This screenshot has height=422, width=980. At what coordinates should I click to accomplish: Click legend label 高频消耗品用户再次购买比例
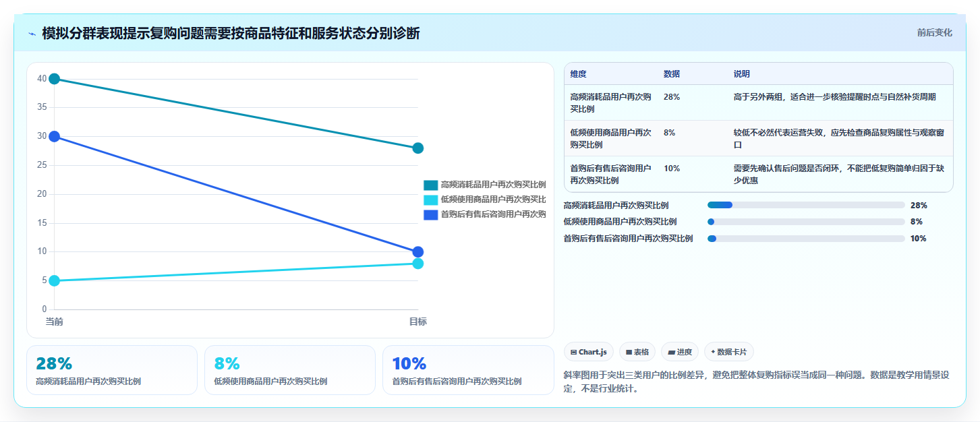(493, 185)
